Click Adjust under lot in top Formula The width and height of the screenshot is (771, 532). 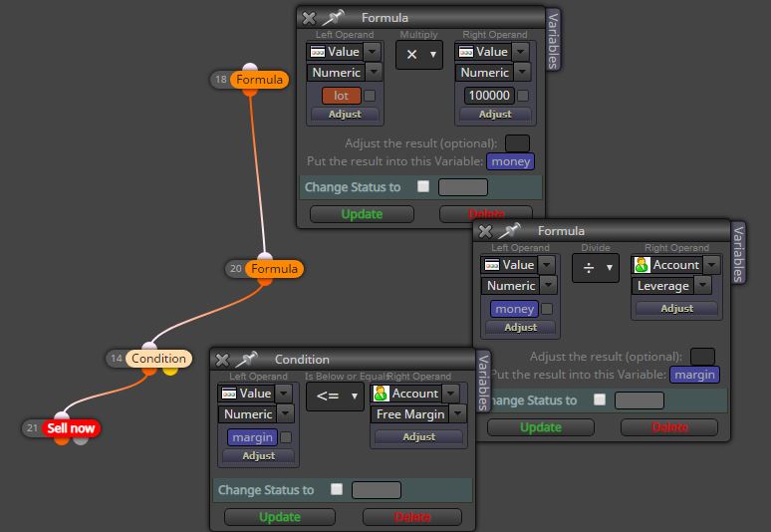[345, 114]
